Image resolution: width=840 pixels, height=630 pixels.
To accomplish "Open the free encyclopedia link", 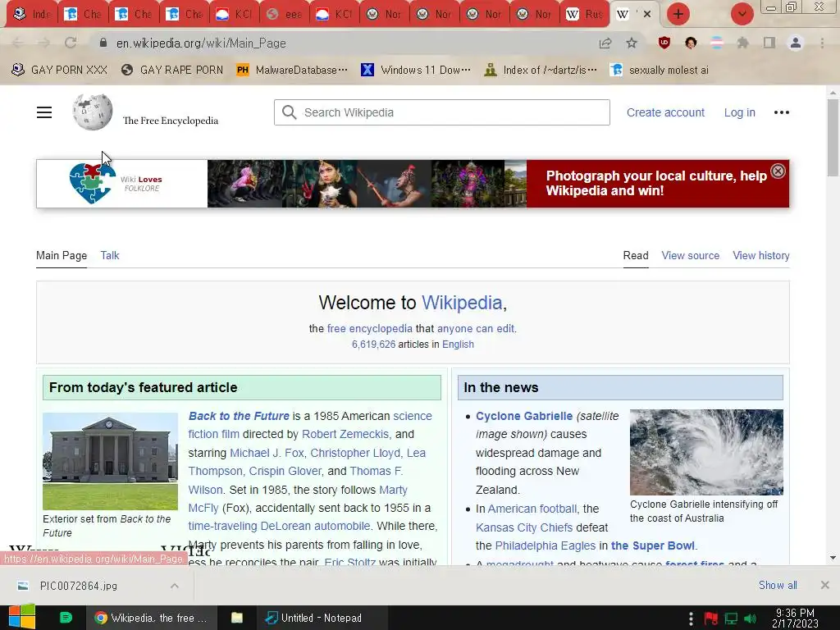I will 370,328.
